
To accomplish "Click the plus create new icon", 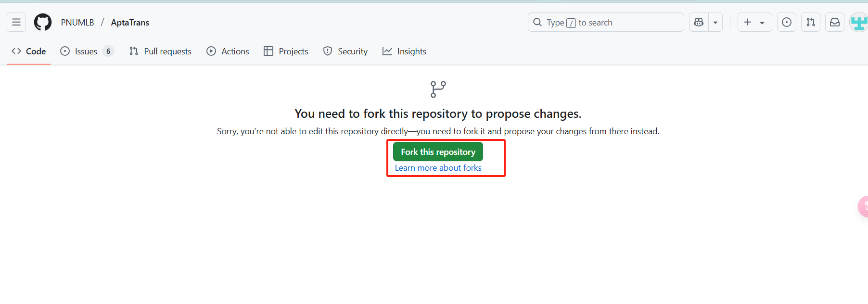I will coord(747,22).
